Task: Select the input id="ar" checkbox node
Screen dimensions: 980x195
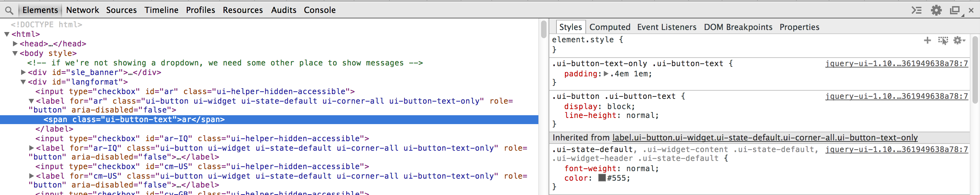Action: click(x=195, y=91)
